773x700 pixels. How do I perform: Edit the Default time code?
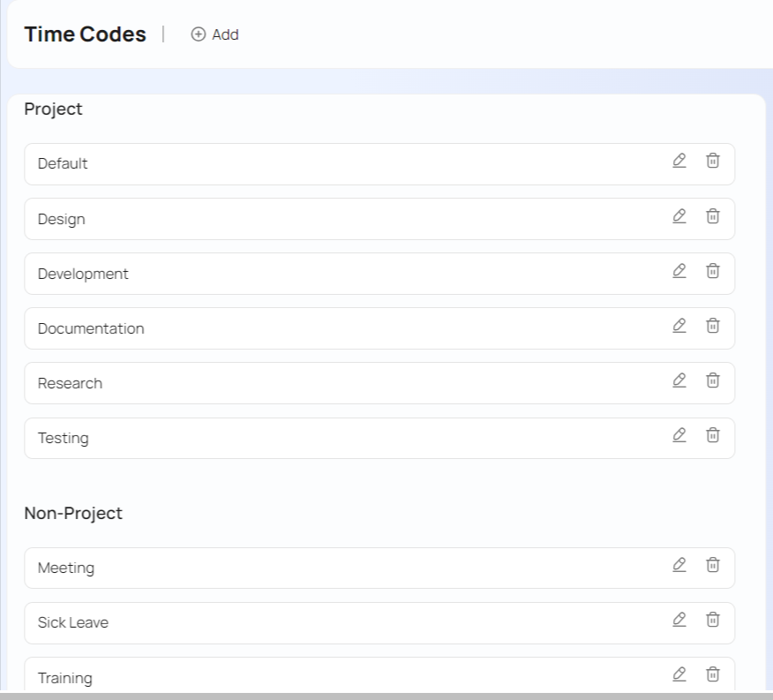pos(679,161)
